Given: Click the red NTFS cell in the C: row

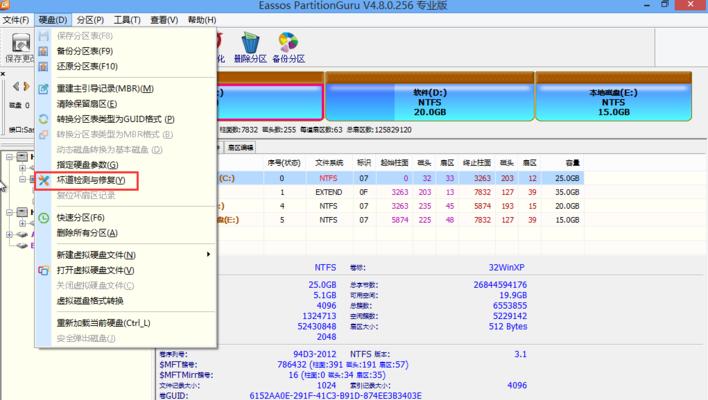Looking at the screenshot, I should point(328,178).
